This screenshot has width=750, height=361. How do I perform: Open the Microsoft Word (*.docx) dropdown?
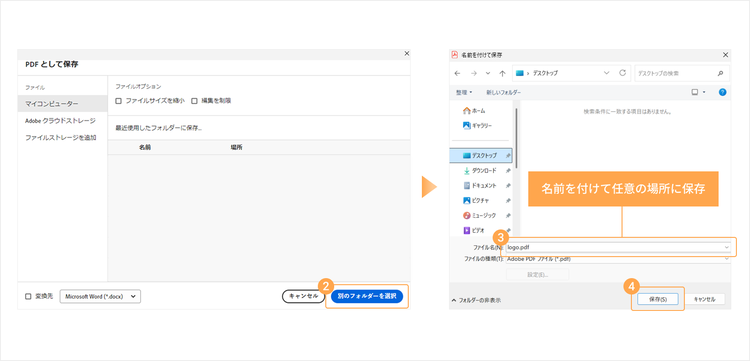(x=100, y=296)
